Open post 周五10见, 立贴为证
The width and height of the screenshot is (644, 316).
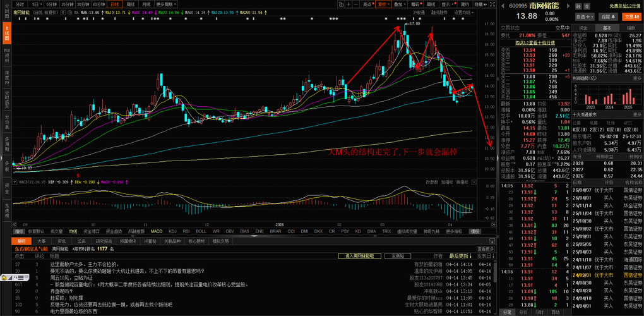click(x=71, y=278)
